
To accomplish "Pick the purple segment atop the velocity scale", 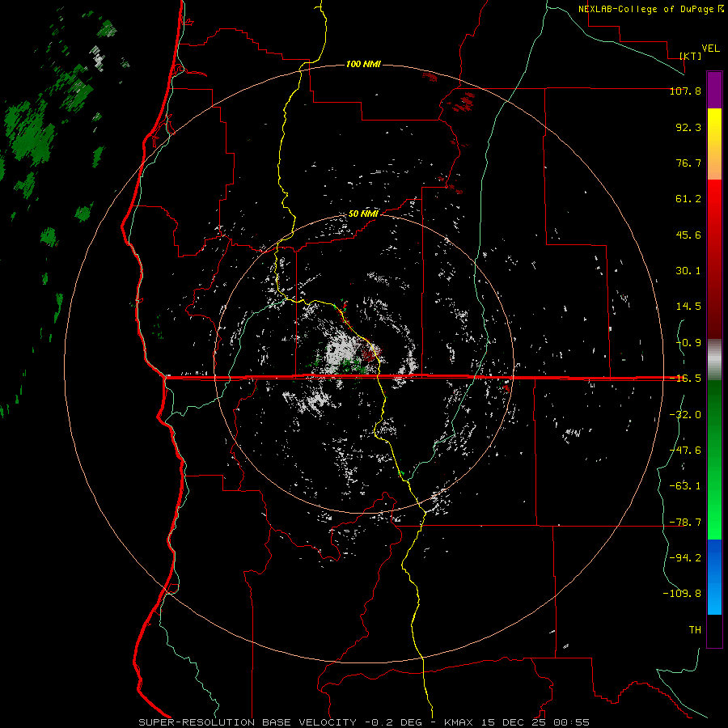I will click(x=714, y=90).
